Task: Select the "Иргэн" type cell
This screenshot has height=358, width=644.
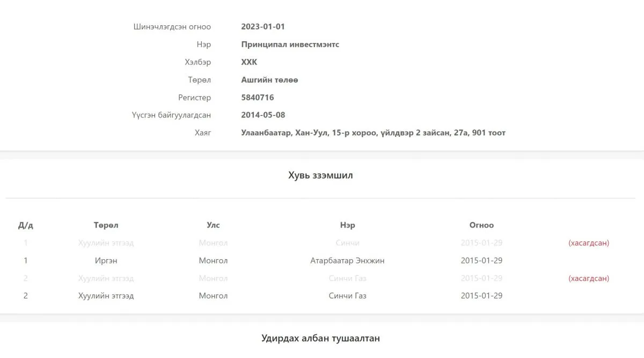Action: click(x=106, y=261)
